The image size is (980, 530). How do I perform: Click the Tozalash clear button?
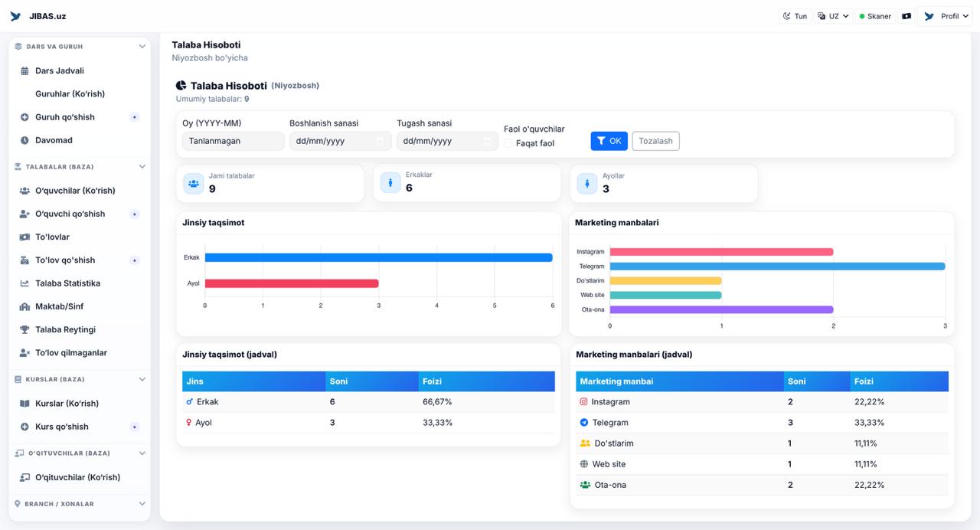pos(655,141)
